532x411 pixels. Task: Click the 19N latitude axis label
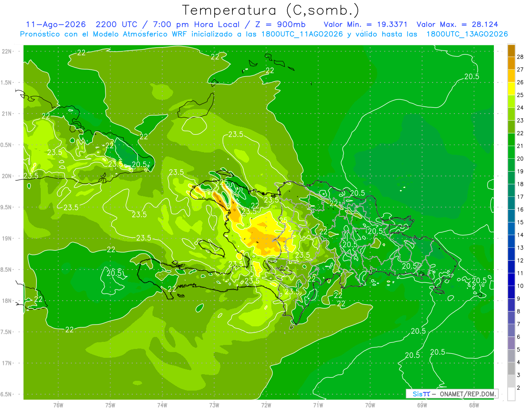click(x=6, y=238)
